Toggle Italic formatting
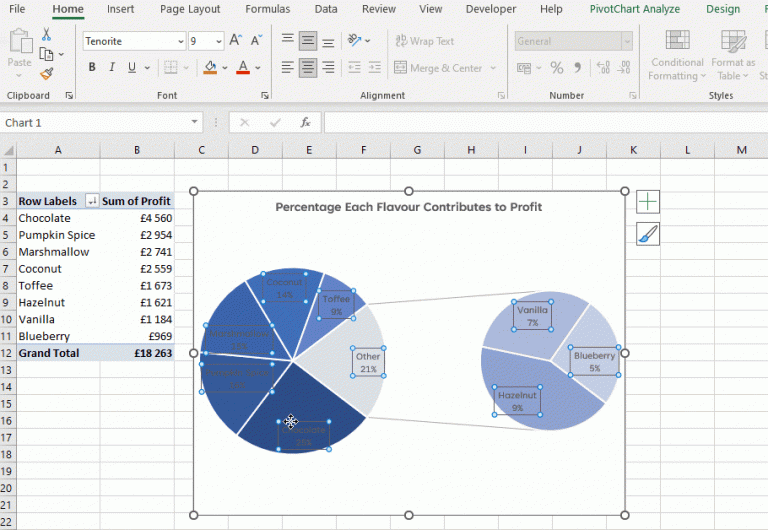 pos(112,68)
